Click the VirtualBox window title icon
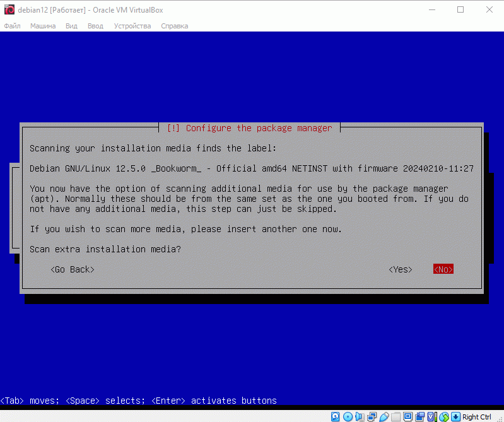Image resolution: width=504 pixels, height=422 pixels. (x=9, y=9)
